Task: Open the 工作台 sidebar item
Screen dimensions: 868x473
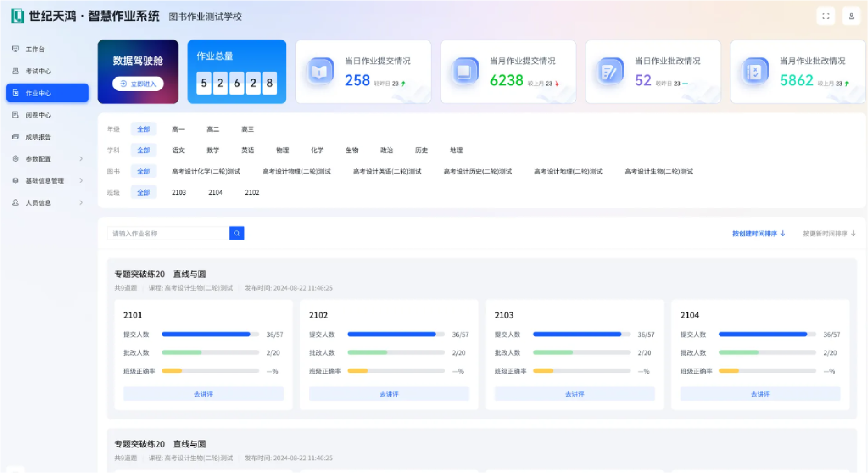Action: [x=35, y=49]
